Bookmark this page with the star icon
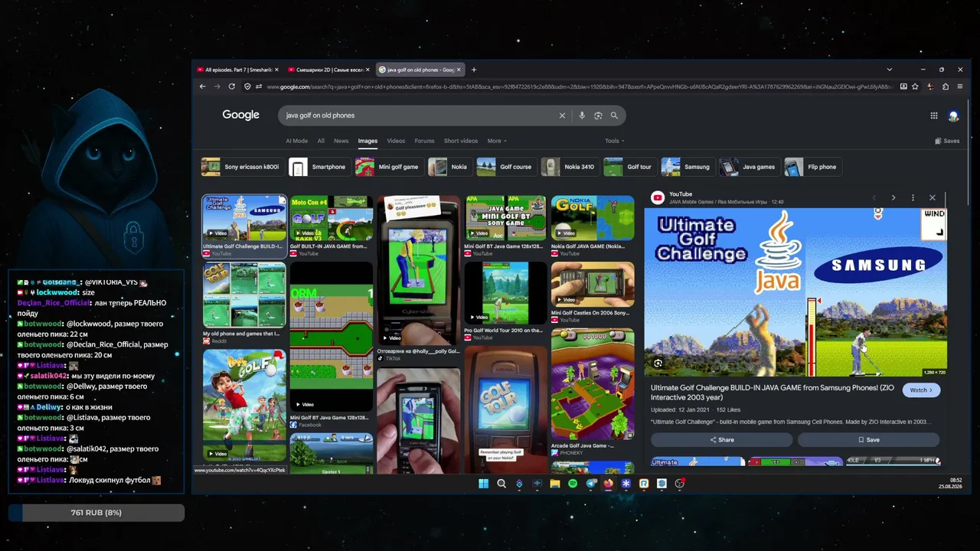The width and height of the screenshot is (980, 551). (x=915, y=86)
